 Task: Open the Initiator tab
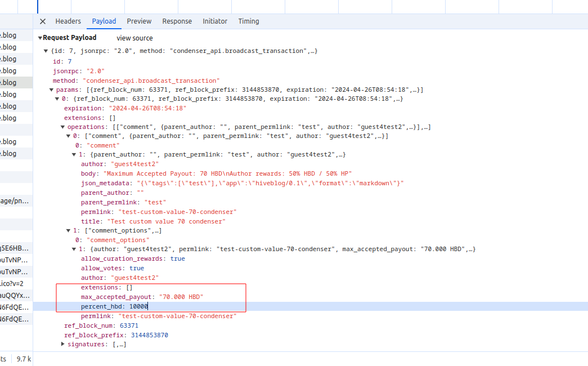[215, 21]
